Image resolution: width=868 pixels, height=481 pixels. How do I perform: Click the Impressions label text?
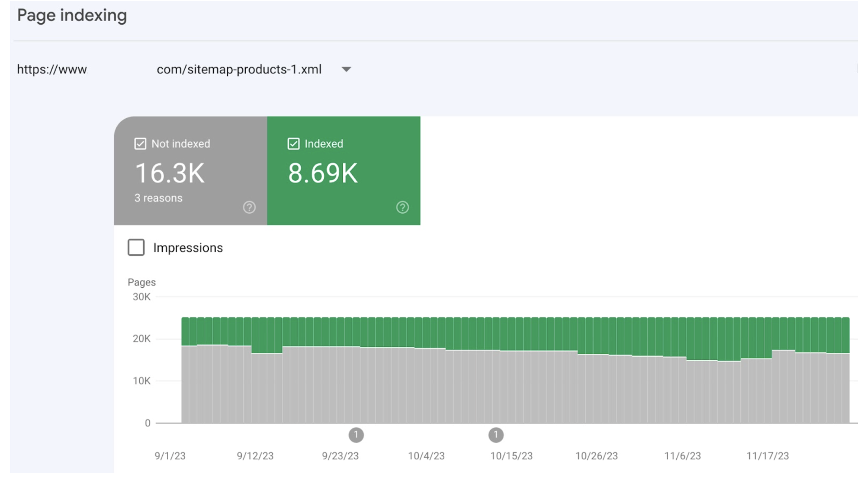click(x=188, y=248)
